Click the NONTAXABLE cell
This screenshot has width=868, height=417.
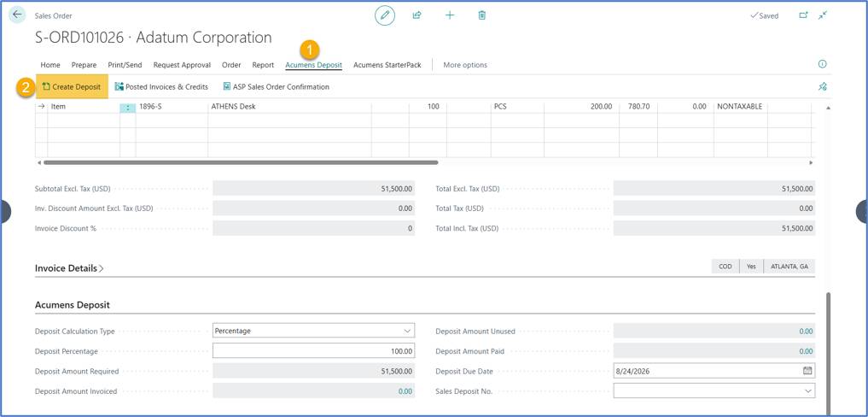pyautogui.click(x=740, y=107)
